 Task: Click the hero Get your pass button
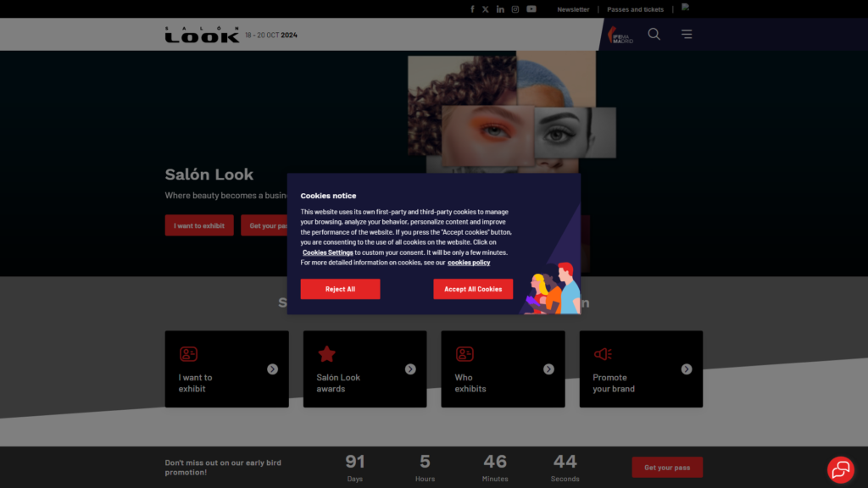point(264,225)
